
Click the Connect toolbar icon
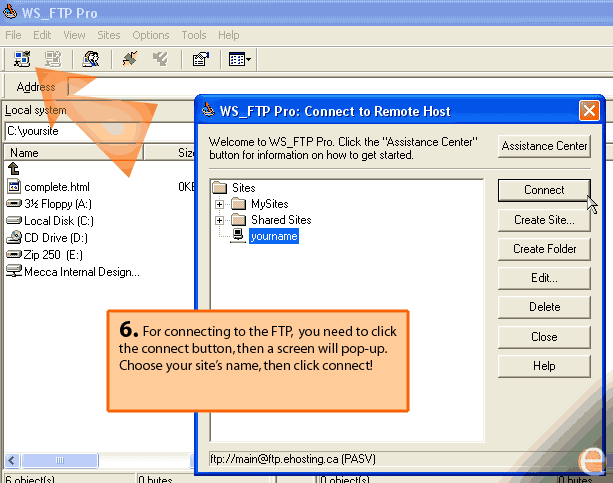pyautogui.click(x=22, y=59)
